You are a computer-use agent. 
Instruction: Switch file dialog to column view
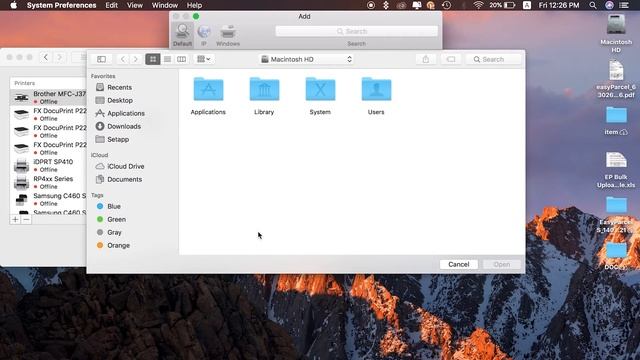pos(181,59)
